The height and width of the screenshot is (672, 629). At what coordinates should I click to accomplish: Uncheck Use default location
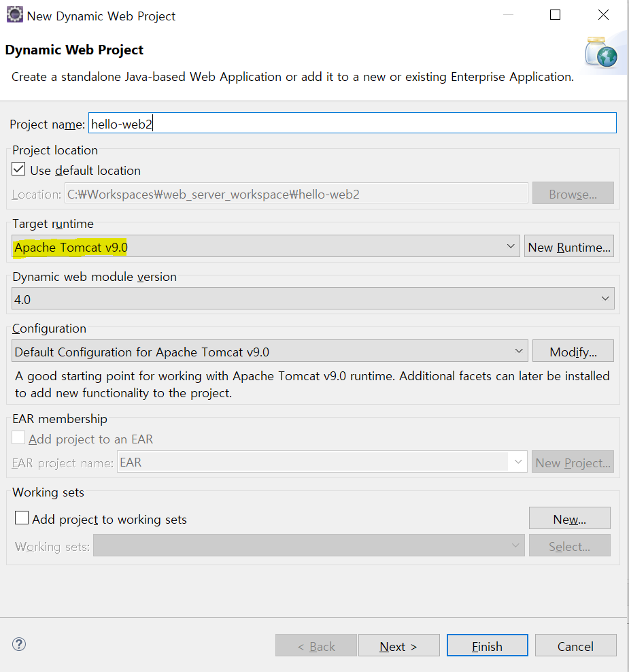(x=18, y=169)
